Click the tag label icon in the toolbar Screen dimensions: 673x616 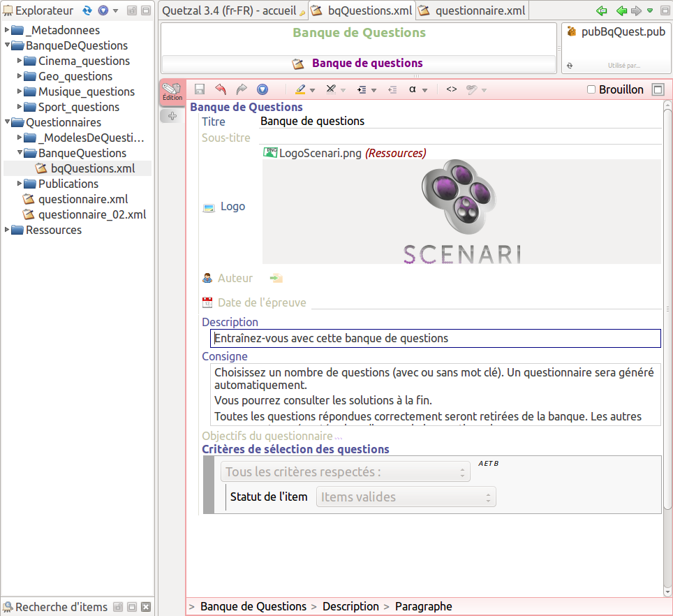[x=472, y=89]
